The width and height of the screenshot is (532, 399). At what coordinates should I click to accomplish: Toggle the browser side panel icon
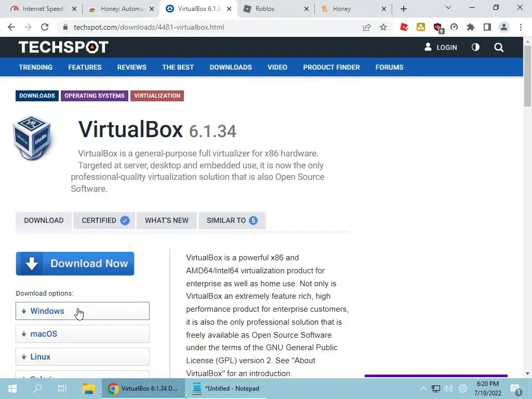(x=487, y=27)
